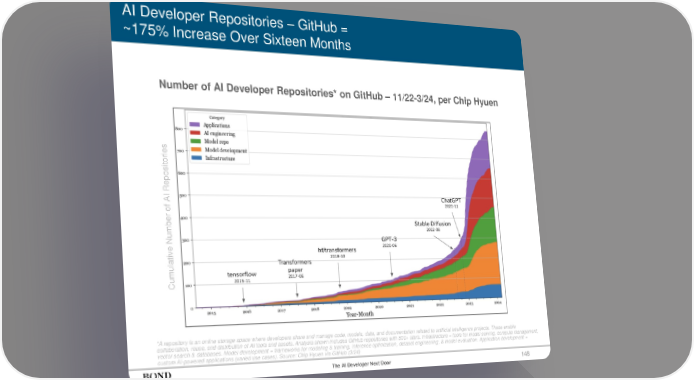The image size is (694, 380).
Task: Click the 'Transformers paper' chart annotation
Action: pyautogui.click(x=295, y=266)
